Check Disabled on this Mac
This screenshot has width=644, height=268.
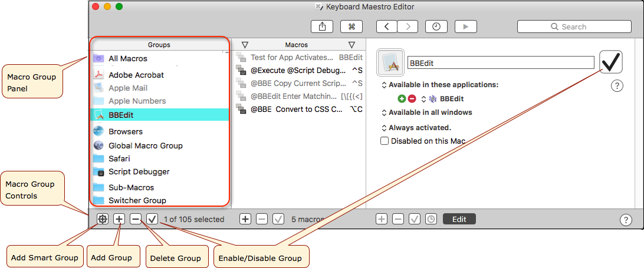(x=385, y=141)
